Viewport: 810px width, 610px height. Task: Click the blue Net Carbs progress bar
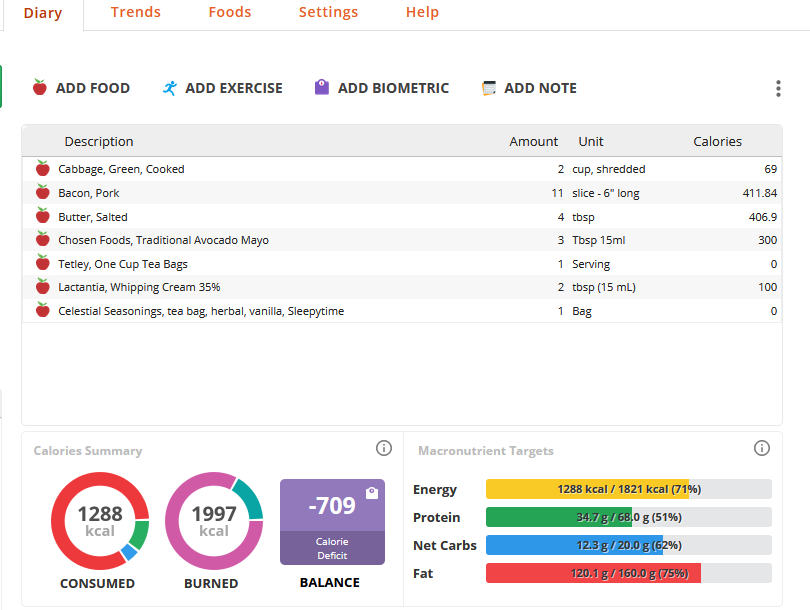(629, 545)
